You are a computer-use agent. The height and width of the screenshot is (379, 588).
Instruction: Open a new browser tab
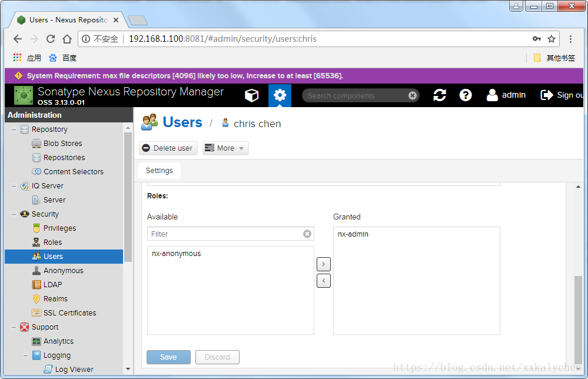pyautogui.click(x=138, y=20)
